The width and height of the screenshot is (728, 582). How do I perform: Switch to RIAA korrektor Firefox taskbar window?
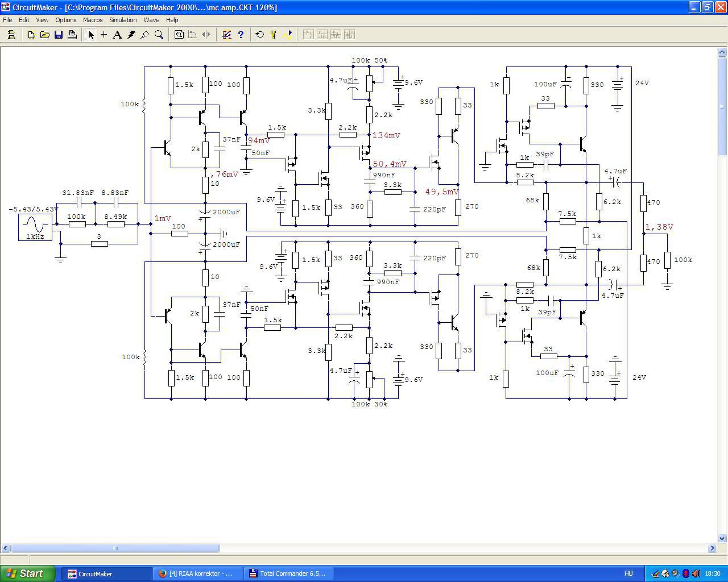click(197, 573)
